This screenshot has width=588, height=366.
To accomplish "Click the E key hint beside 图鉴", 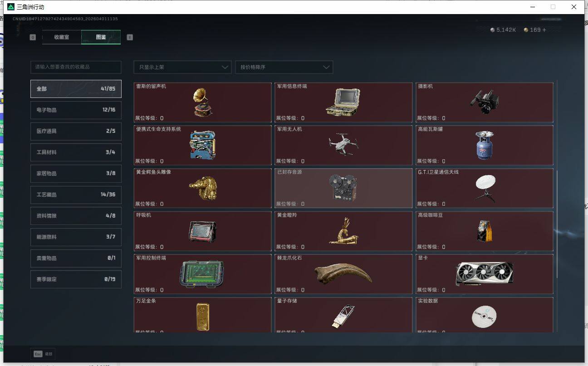I will click(x=130, y=37).
